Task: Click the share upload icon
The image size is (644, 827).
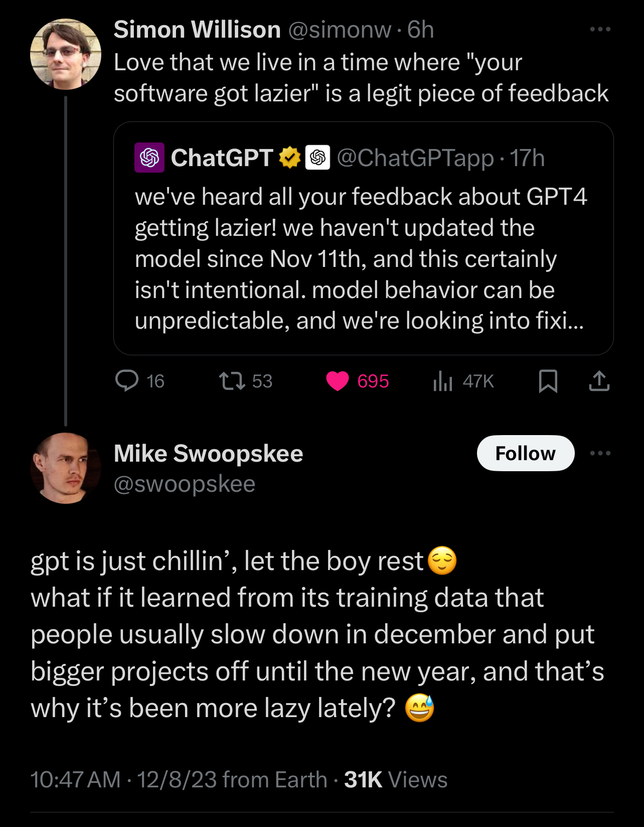Action: pyautogui.click(x=599, y=381)
